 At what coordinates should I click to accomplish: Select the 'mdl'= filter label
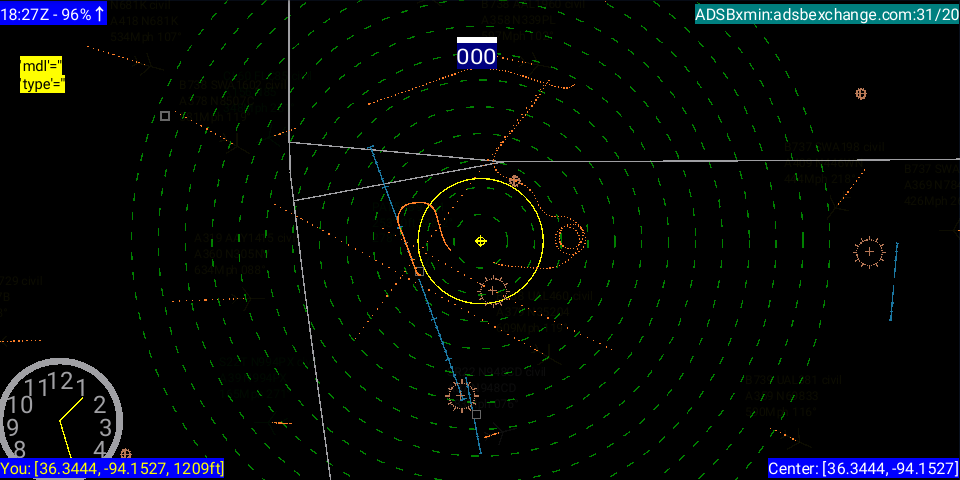[x=41, y=66]
